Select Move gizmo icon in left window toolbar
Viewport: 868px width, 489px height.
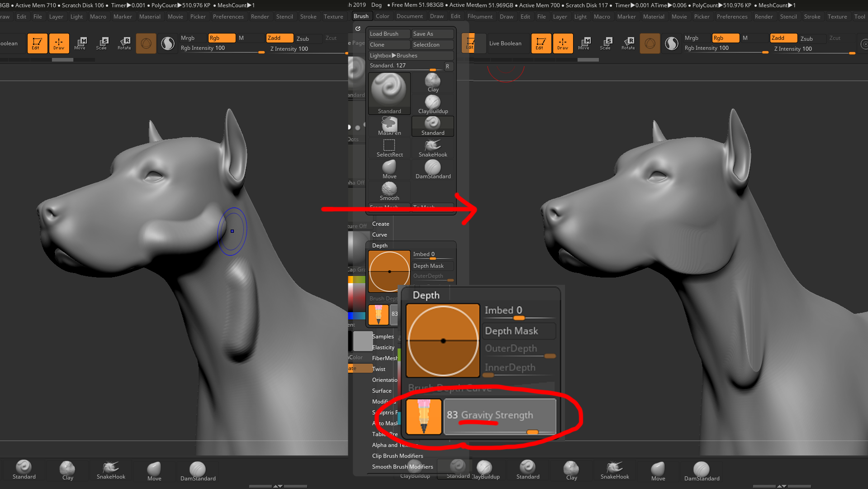pyautogui.click(x=80, y=43)
